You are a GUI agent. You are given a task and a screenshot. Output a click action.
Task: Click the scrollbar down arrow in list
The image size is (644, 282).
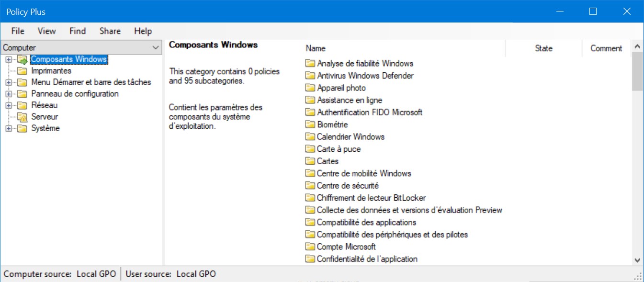coord(637,260)
